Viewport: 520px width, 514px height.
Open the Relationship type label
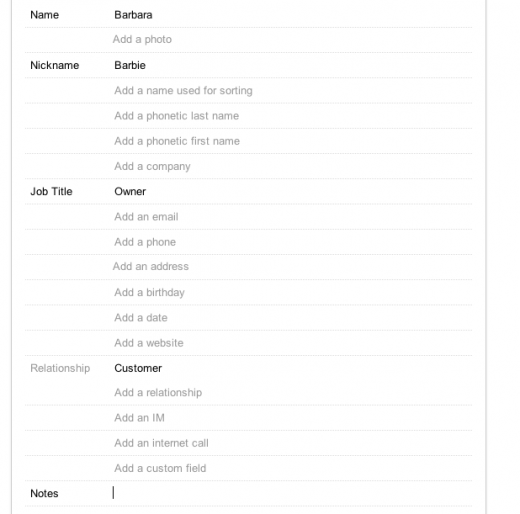(x=60, y=368)
